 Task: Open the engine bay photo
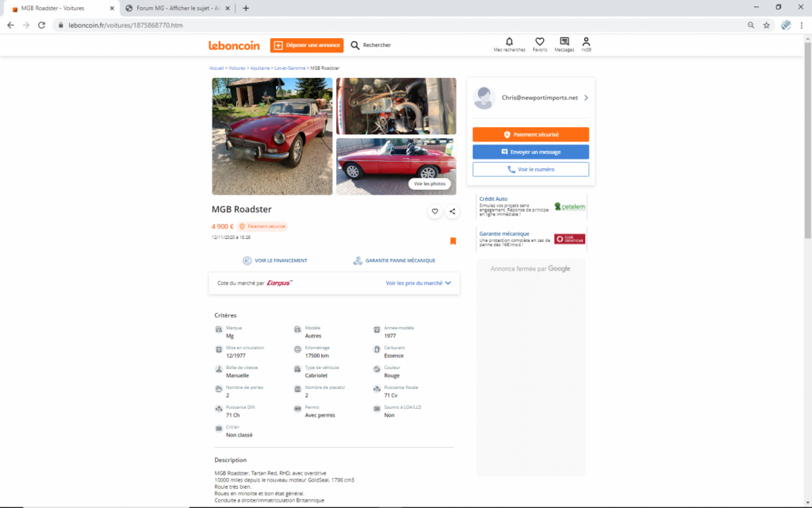(396, 106)
